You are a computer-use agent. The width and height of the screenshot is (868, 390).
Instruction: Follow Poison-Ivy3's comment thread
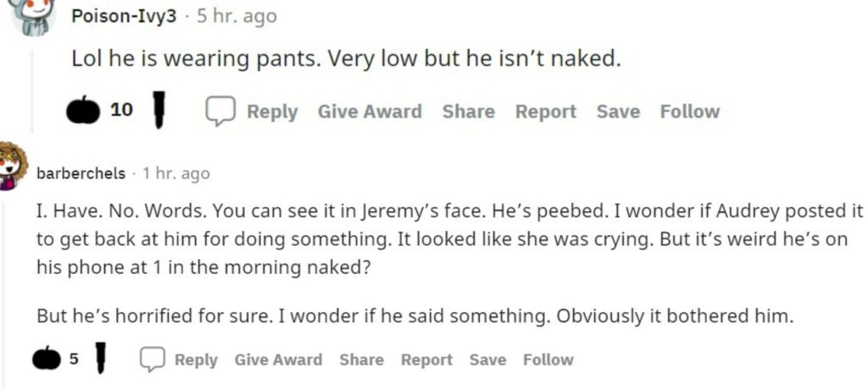pos(689,111)
